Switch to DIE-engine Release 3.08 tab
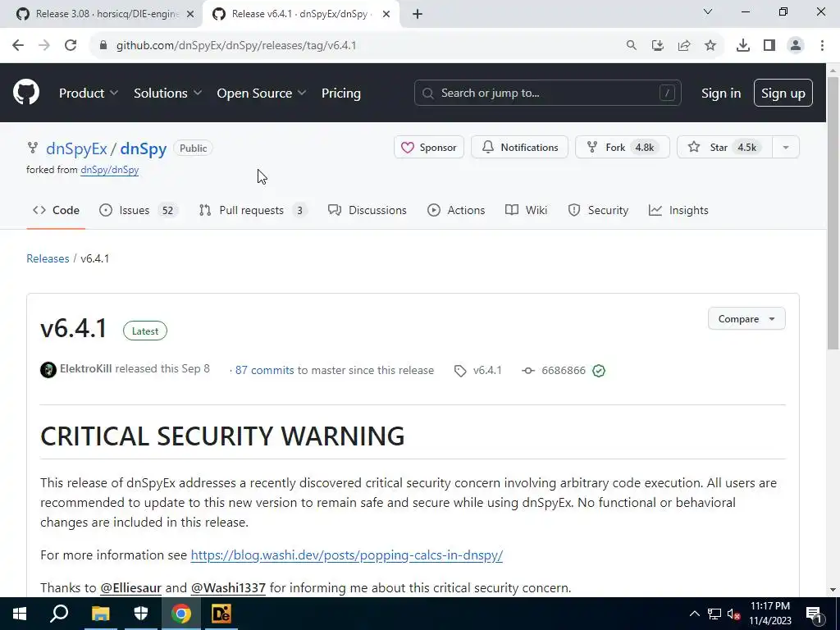 pos(100,14)
